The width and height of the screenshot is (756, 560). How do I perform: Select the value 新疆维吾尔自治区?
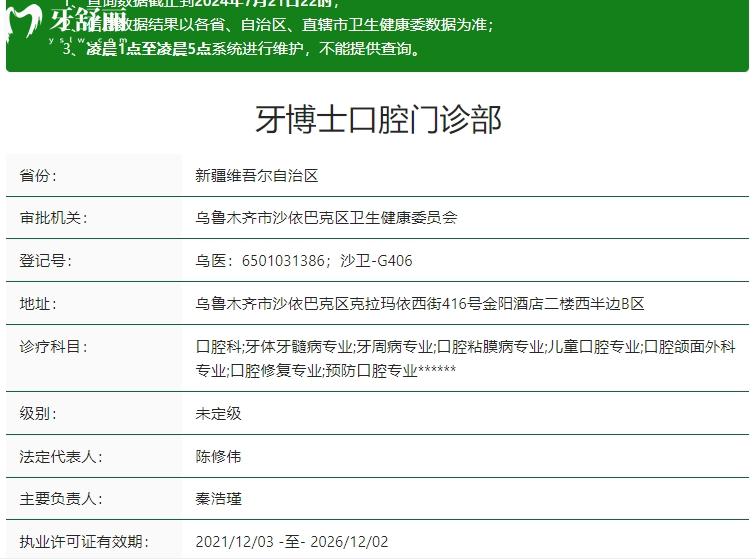tap(257, 176)
